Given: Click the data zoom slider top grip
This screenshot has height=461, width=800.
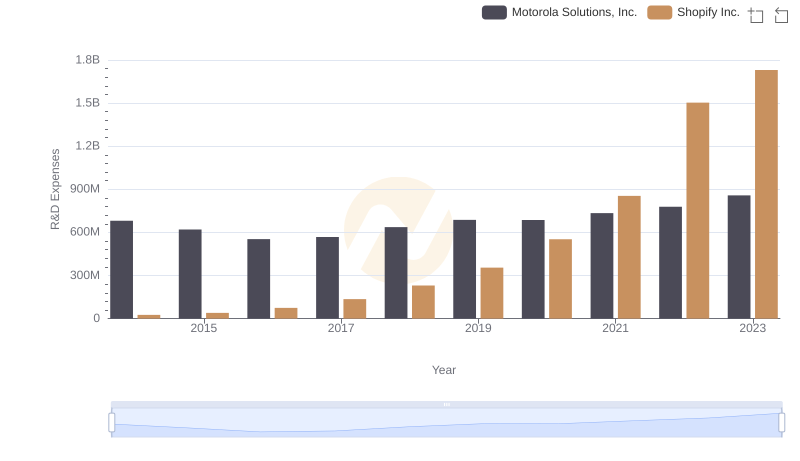Looking at the screenshot, I should (x=446, y=404).
